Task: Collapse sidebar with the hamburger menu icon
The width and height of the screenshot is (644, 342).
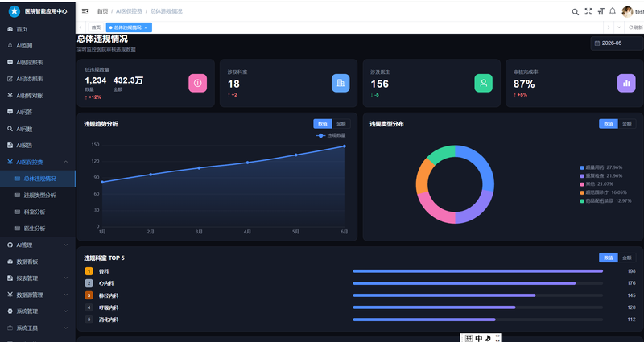Action: coord(85,11)
